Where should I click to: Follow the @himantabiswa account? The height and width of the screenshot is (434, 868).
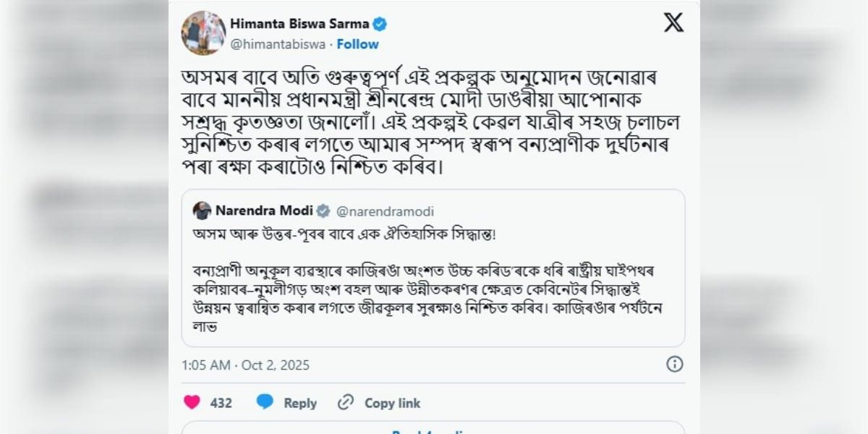tap(357, 44)
